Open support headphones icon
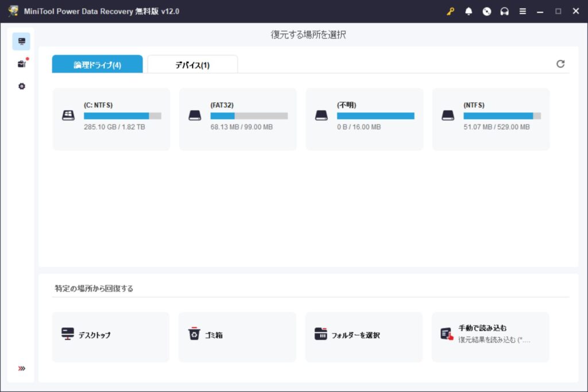This screenshot has height=392, width=588. [x=504, y=11]
